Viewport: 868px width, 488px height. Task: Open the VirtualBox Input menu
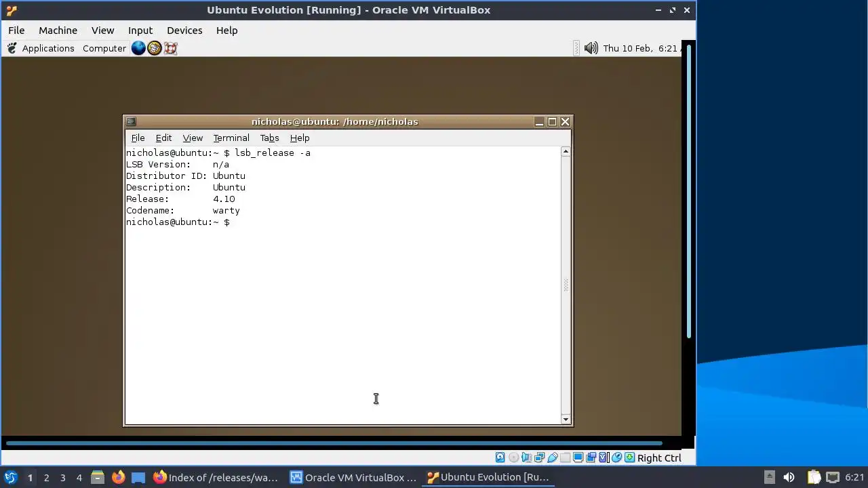click(x=140, y=30)
